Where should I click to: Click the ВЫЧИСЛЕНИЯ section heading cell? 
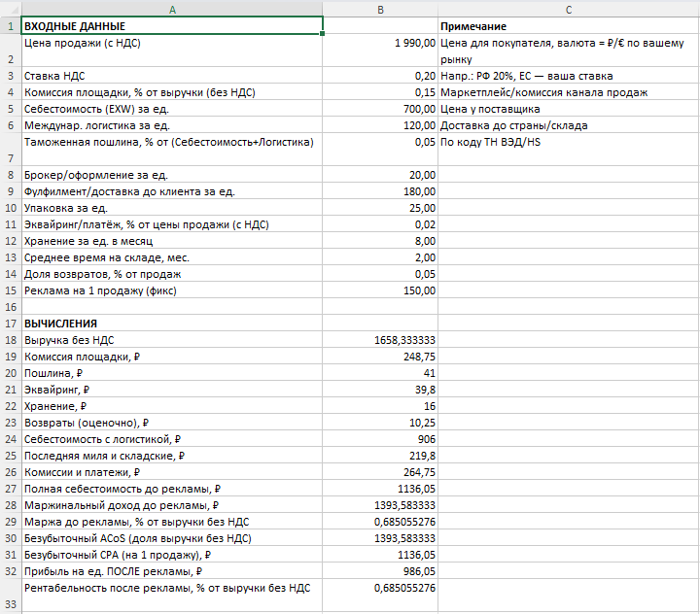click(x=172, y=324)
